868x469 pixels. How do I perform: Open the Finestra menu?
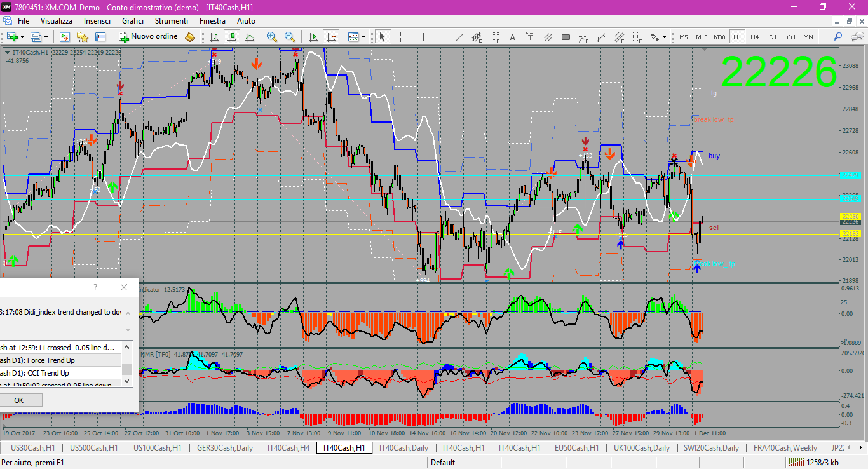click(212, 21)
